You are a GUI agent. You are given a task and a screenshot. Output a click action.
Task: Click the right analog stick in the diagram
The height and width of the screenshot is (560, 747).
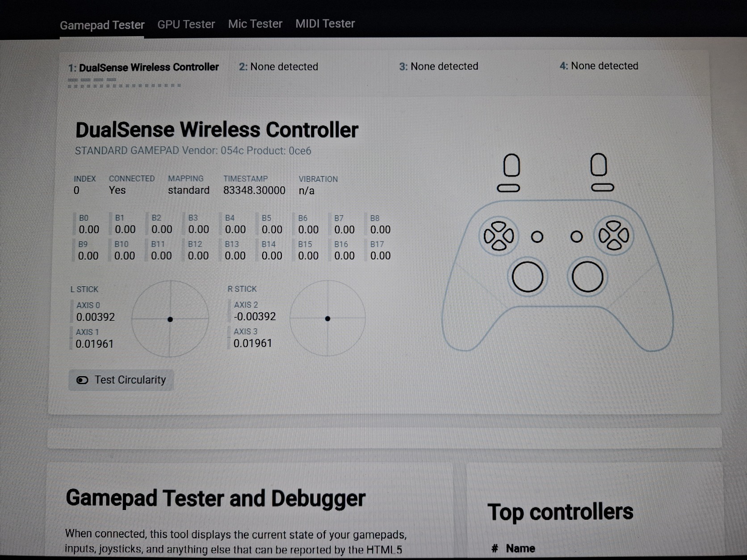588,277
